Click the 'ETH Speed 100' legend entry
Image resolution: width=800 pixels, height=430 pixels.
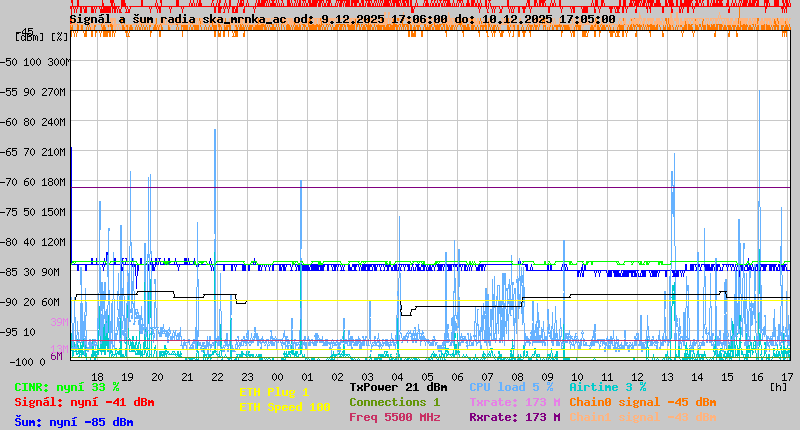click(285, 407)
